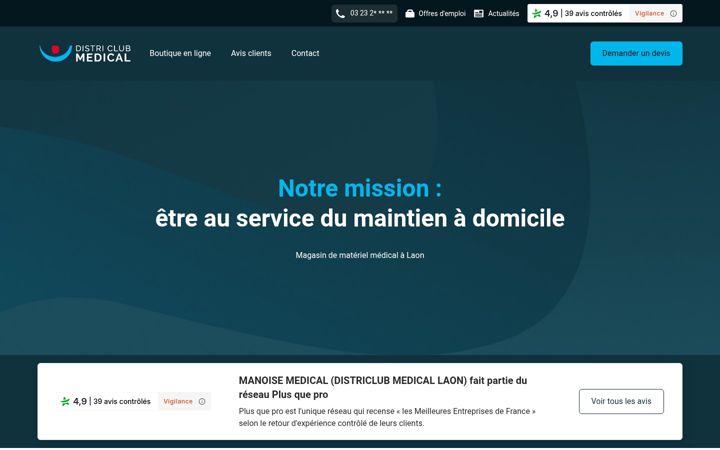Go to Boutique en ligne
Image resolution: width=720 pixels, height=450 pixels.
180,53
